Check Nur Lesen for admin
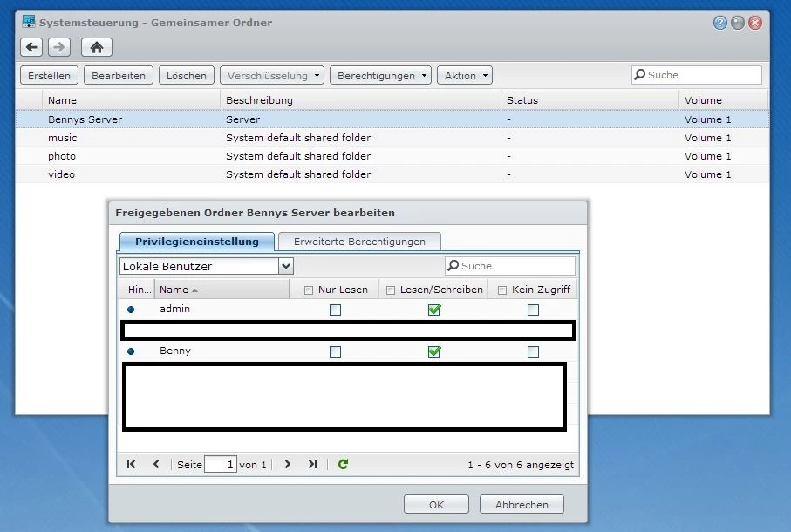This screenshot has width=791, height=532. click(335, 310)
